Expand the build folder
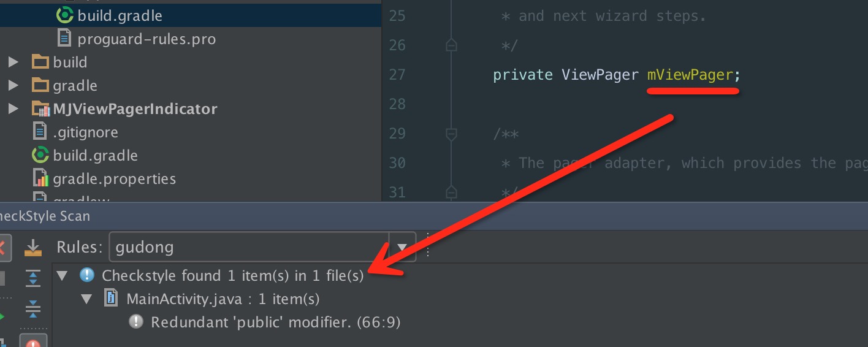Viewport: 868px width, 347px height. [x=13, y=63]
